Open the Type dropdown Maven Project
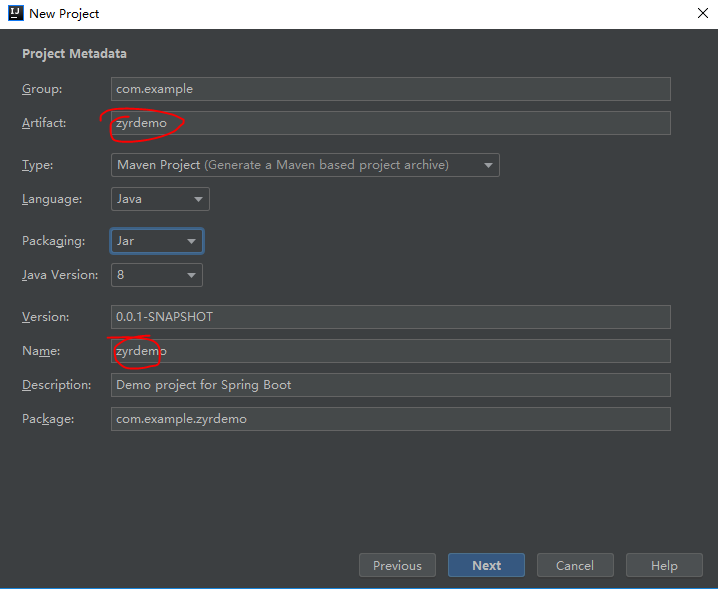The image size is (718, 589). [x=305, y=165]
